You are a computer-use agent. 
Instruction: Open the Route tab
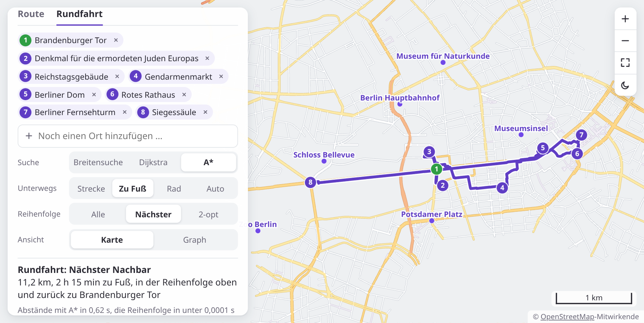pyautogui.click(x=31, y=14)
